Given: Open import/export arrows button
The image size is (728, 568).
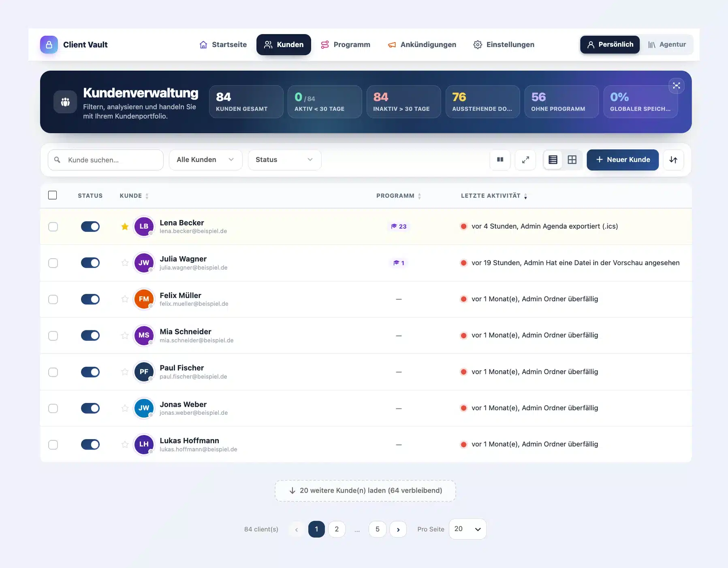Looking at the screenshot, I should 673,160.
